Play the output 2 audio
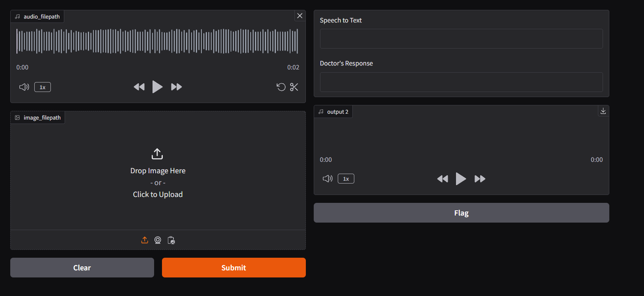644x296 pixels. (461, 179)
